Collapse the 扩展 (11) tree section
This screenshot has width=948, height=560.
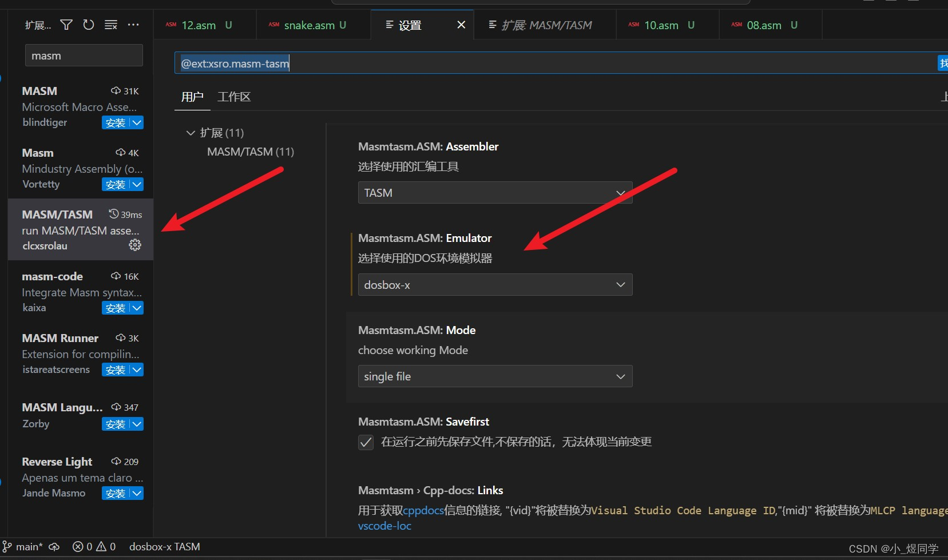point(191,133)
